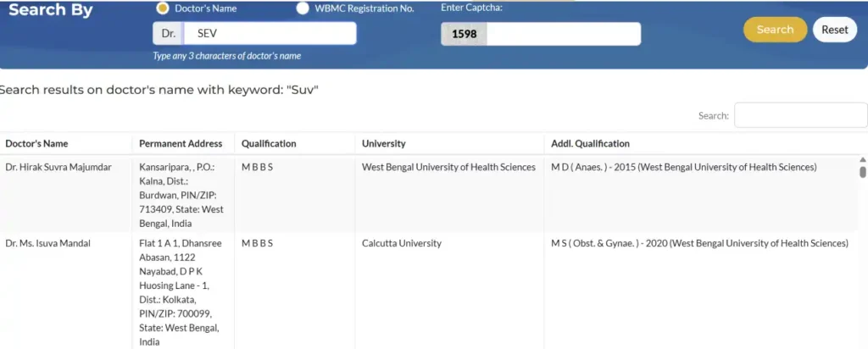Click the Reset button

coord(835,30)
